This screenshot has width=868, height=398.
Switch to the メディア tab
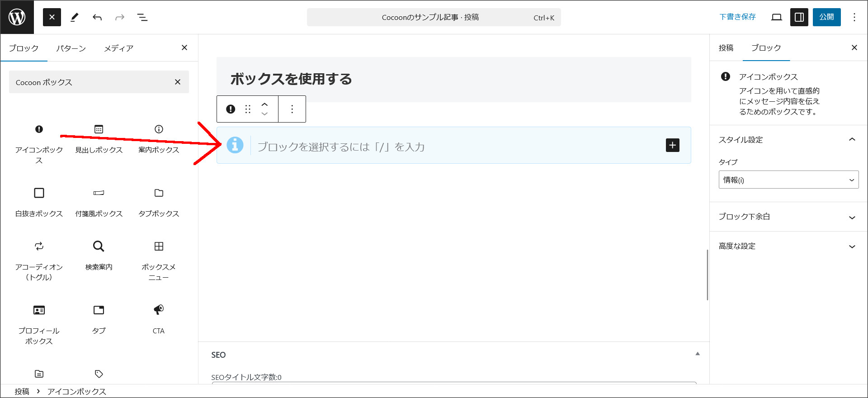pos(119,48)
